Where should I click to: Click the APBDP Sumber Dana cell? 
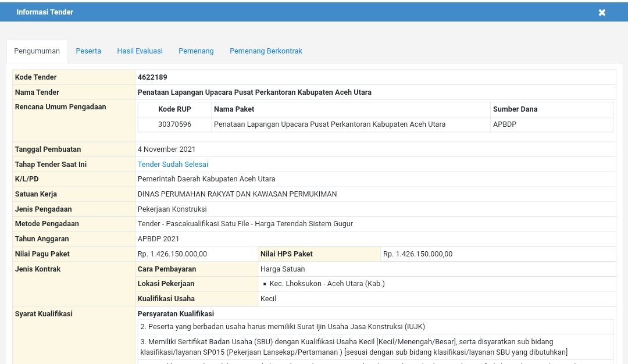505,124
